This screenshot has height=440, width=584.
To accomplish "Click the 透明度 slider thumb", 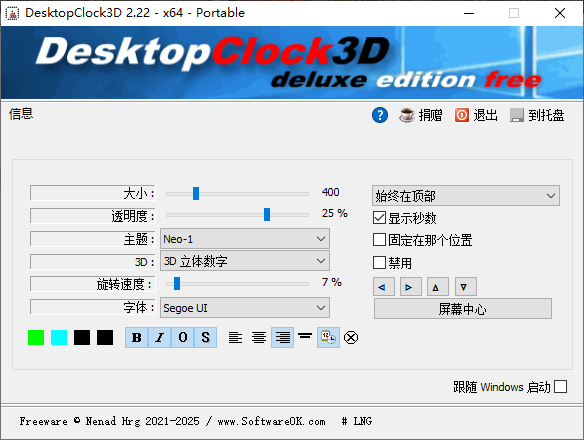I will click(267, 214).
